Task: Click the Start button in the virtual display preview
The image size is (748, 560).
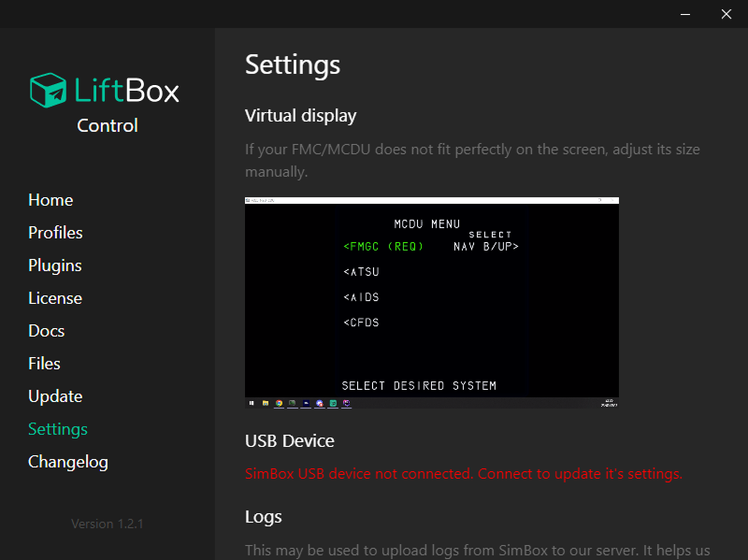Action: pos(252,403)
